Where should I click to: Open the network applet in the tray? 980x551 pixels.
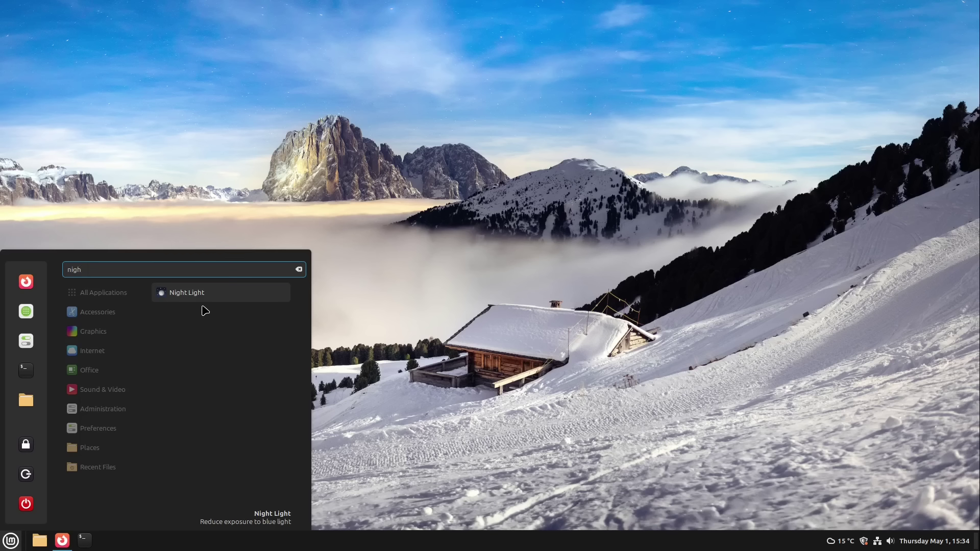(x=877, y=541)
